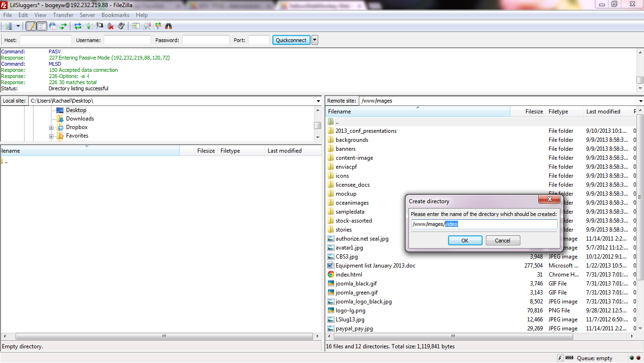Open the Local site path dropdown

[319, 101]
